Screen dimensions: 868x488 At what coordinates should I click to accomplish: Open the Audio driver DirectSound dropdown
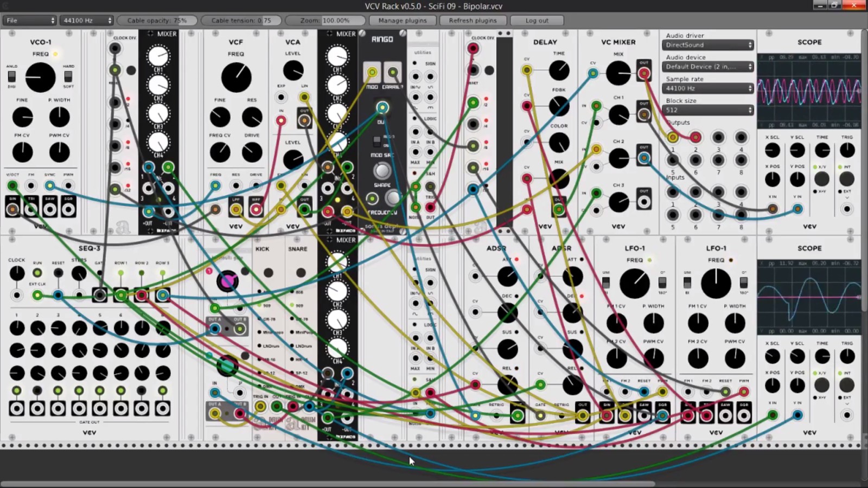(x=708, y=45)
